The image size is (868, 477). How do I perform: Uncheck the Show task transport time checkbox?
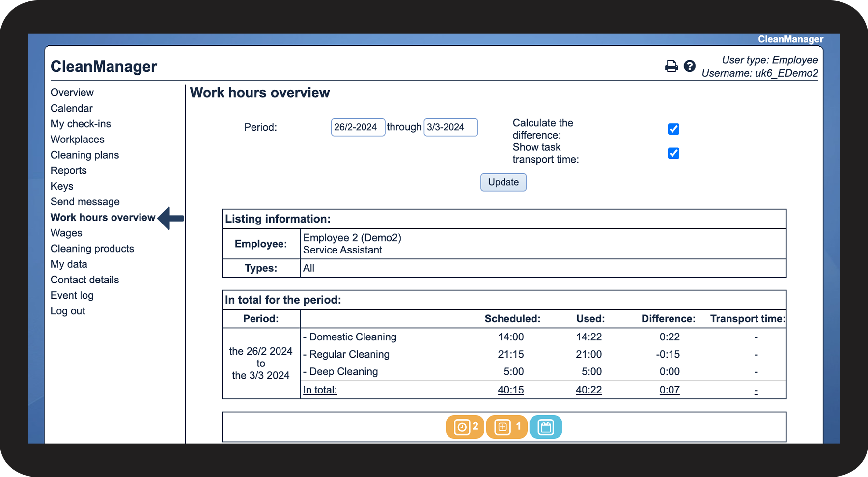click(x=673, y=153)
